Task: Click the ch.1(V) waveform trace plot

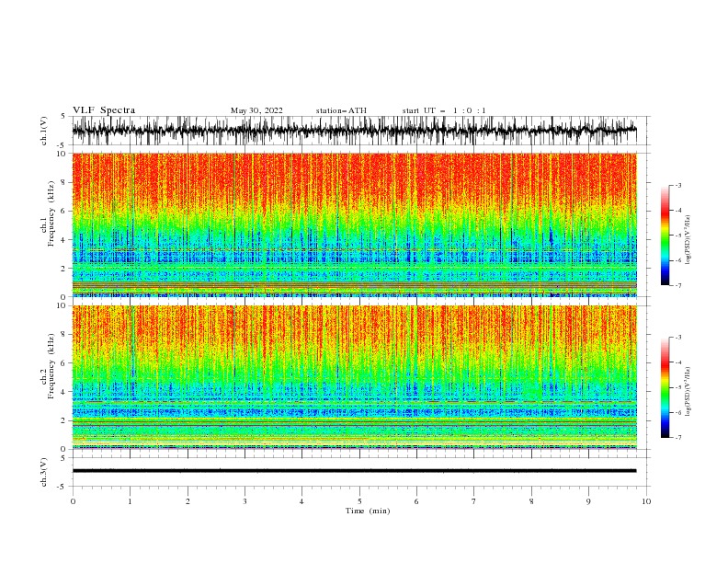Action: 354,131
